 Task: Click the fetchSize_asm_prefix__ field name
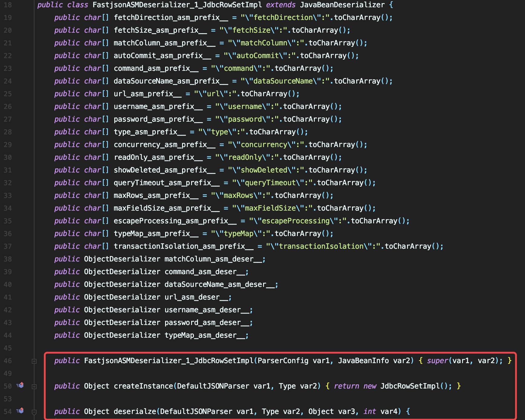(x=160, y=30)
